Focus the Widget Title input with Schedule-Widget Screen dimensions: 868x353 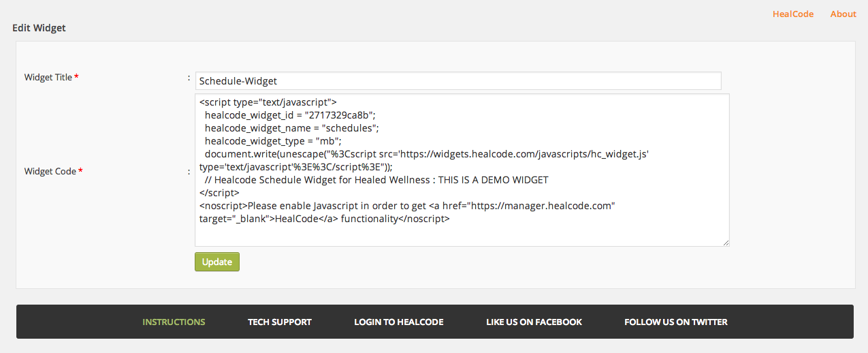[458, 80]
